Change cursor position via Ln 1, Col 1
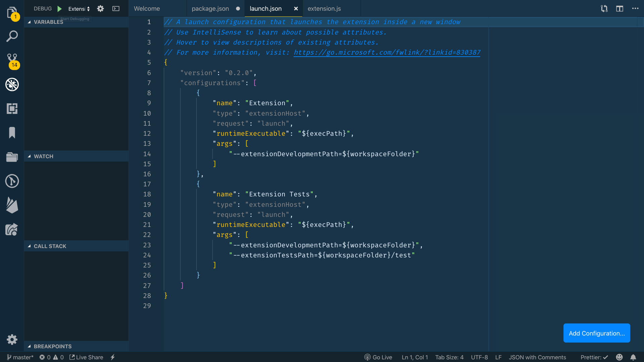The width and height of the screenshot is (644, 362). click(415, 357)
